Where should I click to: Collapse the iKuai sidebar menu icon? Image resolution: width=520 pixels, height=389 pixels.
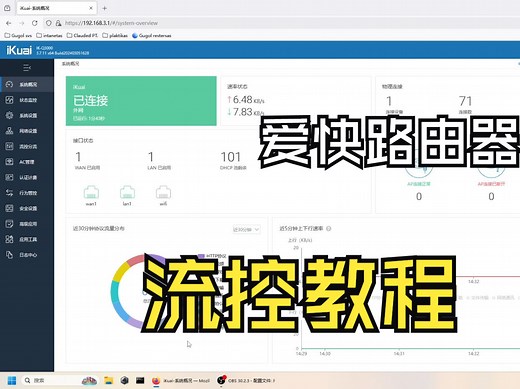click(x=27, y=68)
